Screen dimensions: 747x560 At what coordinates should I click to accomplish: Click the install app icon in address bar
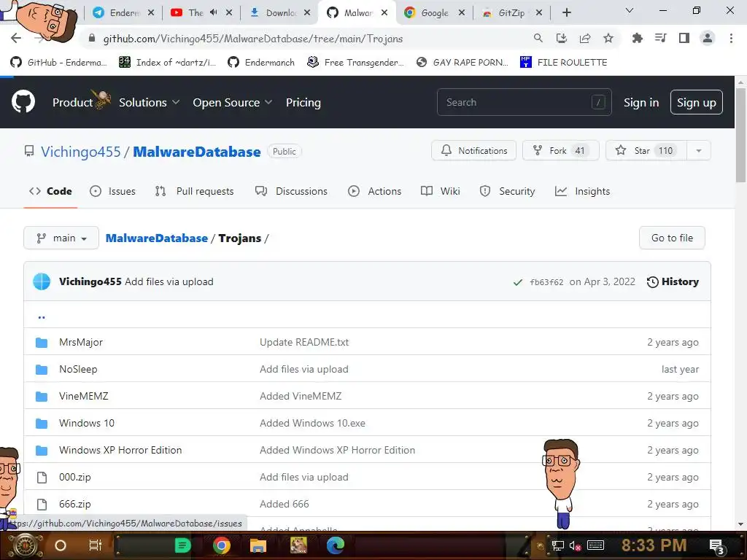pyautogui.click(x=562, y=39)
